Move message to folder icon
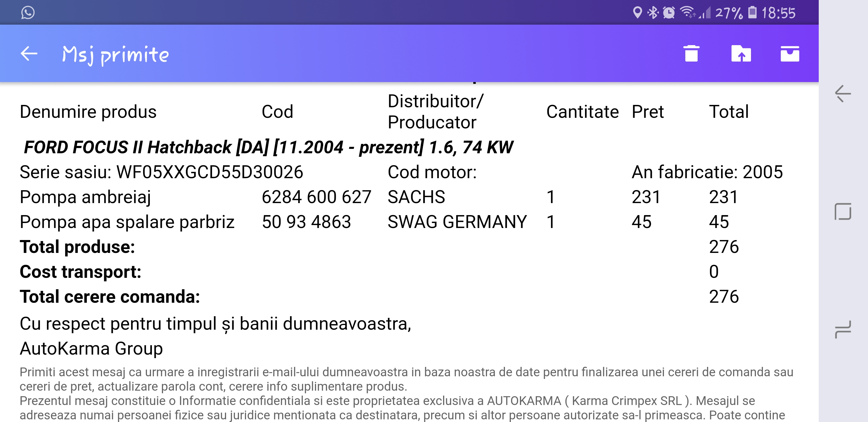Image resolution: width=868 pixels, height=422 pixels. click(741, 54)
